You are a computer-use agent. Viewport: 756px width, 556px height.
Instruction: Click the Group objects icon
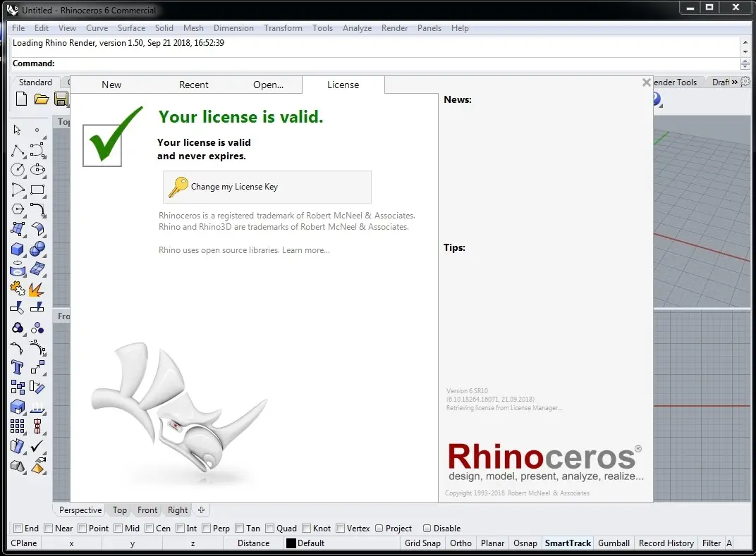point(18,328)
